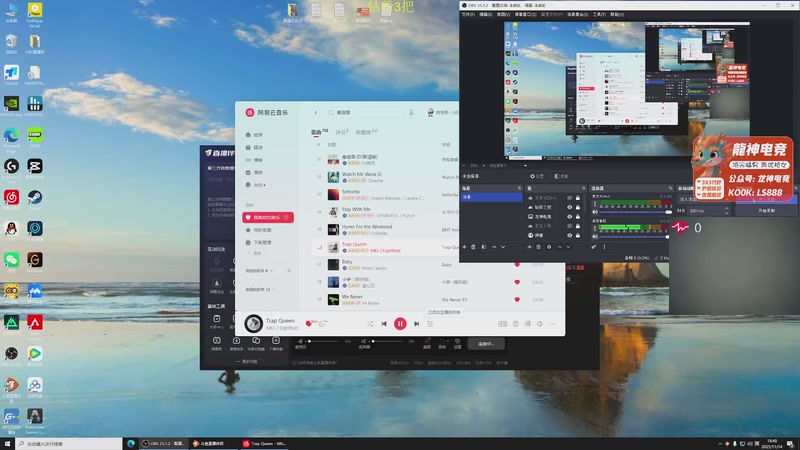This screenshot has width=800, height=450.
Task: Expand 更多 items in NetEase sidebar
Action: pyautogui.click(x=254, y=253)
